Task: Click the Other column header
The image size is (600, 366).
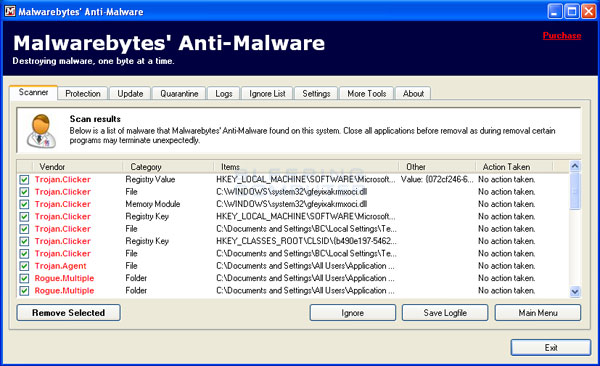Action: [437, 167]
